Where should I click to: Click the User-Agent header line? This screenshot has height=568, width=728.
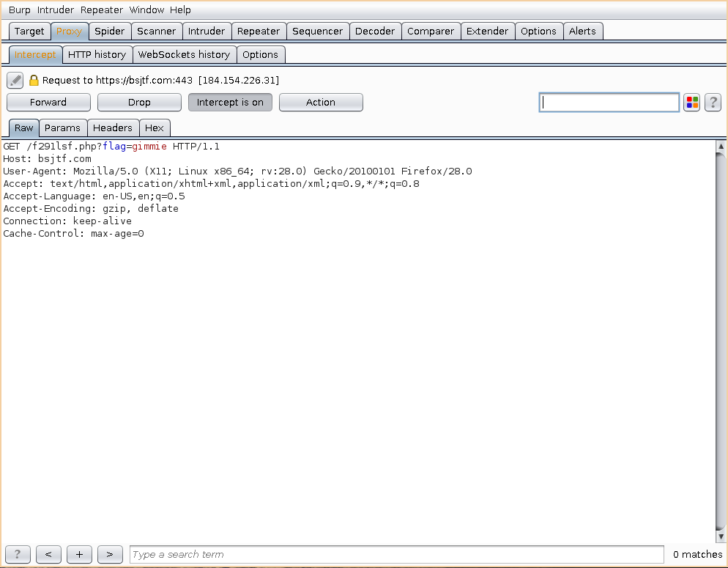237,171
